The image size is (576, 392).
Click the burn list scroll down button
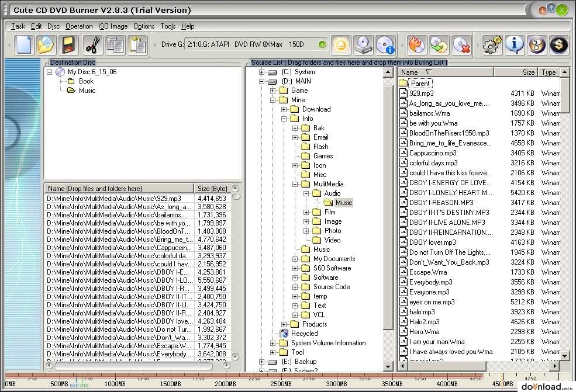(x=236, y=356)
